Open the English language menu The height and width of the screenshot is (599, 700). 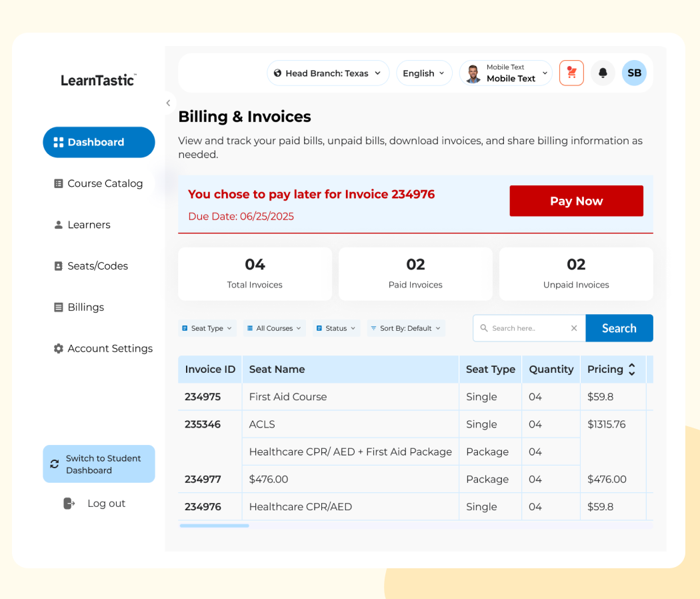pyautogui.click(x=424, y=73)
